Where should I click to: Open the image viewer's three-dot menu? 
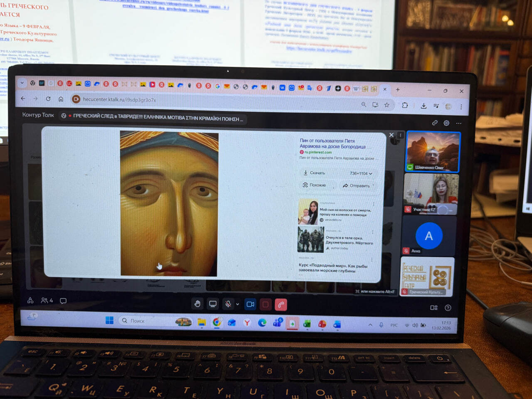[400, 135]
